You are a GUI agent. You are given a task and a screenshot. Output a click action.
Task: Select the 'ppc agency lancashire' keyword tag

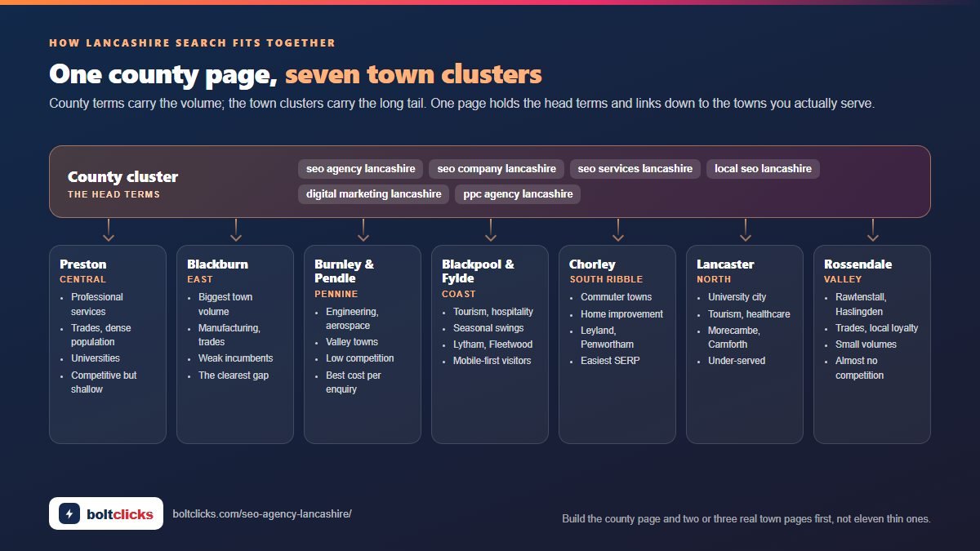[x=518, y=194]
